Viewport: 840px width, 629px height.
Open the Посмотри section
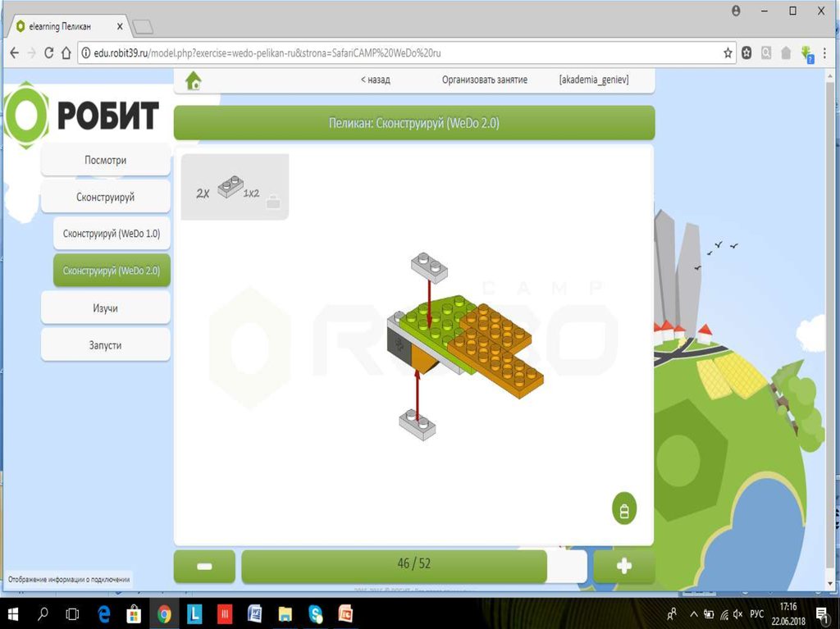pos(106,160)
